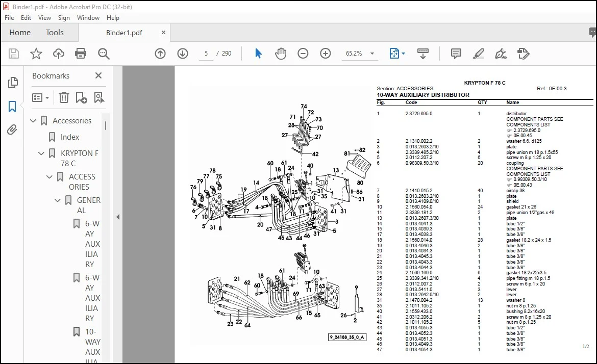The image size is (597, 364).
Task: Collapse the ACCESSORIES sub-bookmark
Action: point(49,177)
